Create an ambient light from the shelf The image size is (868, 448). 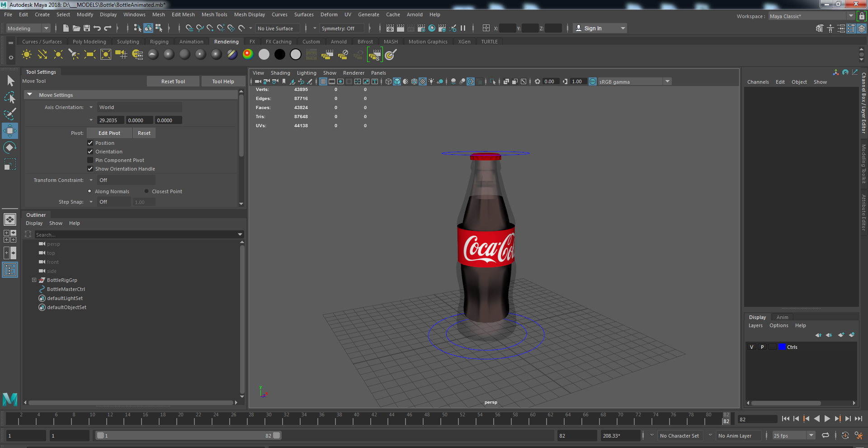(27, 55)
